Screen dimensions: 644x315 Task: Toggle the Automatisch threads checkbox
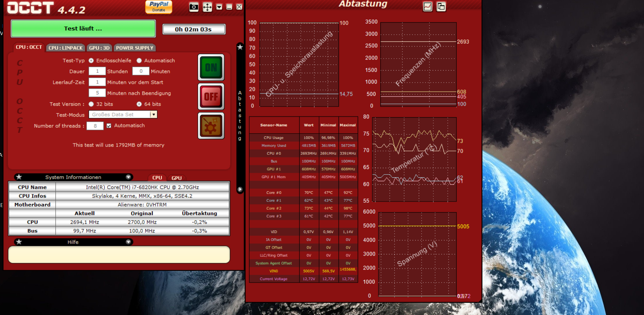coord(109,126)
